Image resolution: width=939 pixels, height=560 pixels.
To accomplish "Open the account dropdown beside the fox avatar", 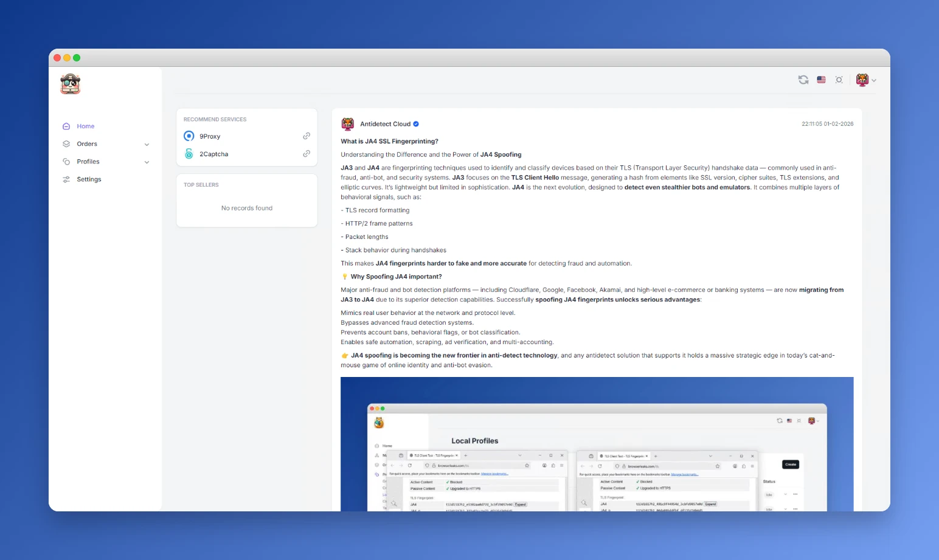I will click(875, 80).
